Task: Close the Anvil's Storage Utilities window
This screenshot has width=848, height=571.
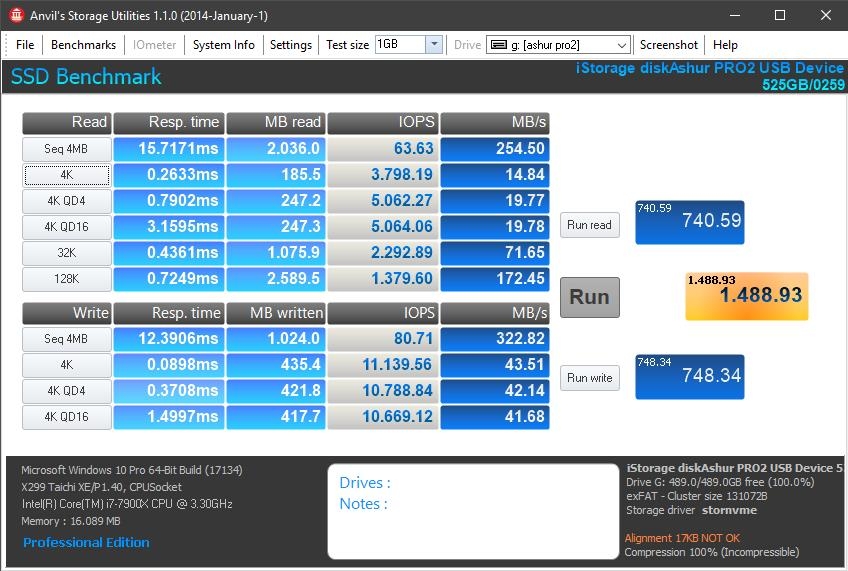Action: pos(825,15)
